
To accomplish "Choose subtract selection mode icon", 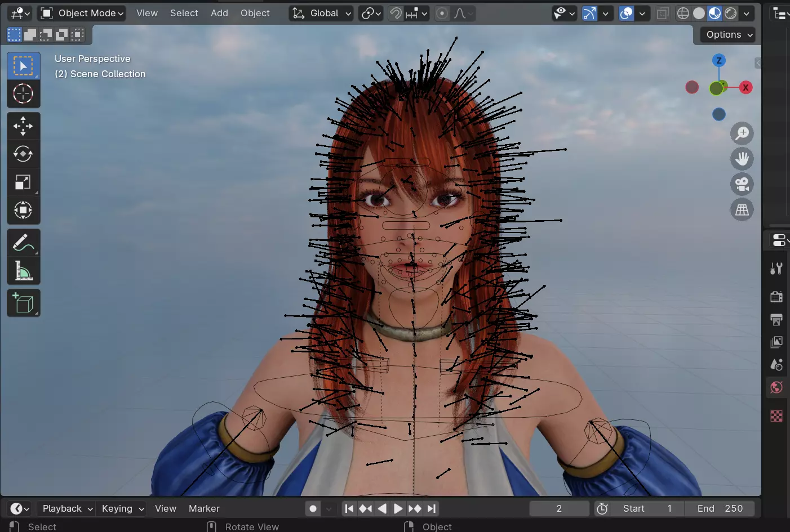I will [46, 35].
